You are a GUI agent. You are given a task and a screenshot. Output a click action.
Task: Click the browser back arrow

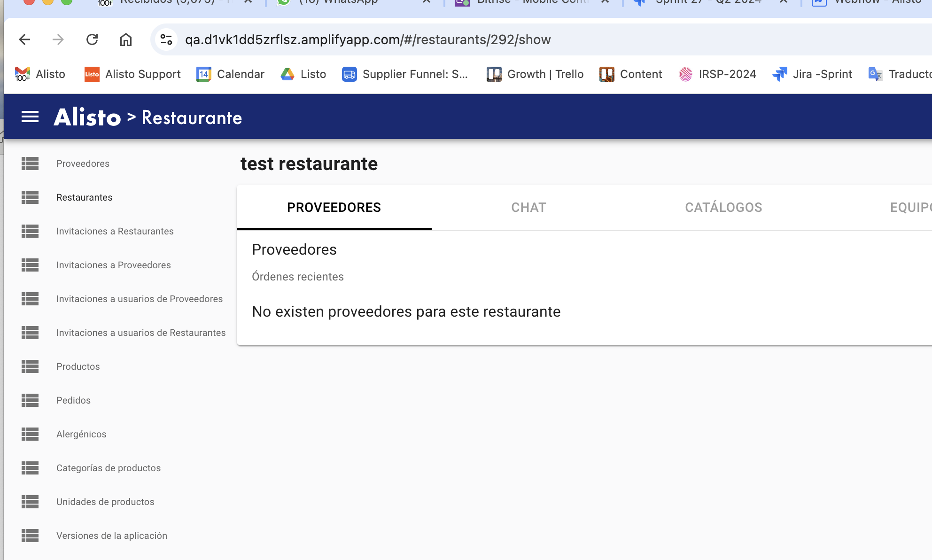(x=24, y=39)
